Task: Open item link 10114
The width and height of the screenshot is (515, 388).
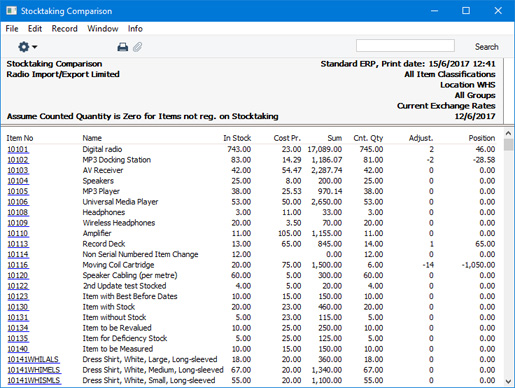Action: click(x=18, y=254)
